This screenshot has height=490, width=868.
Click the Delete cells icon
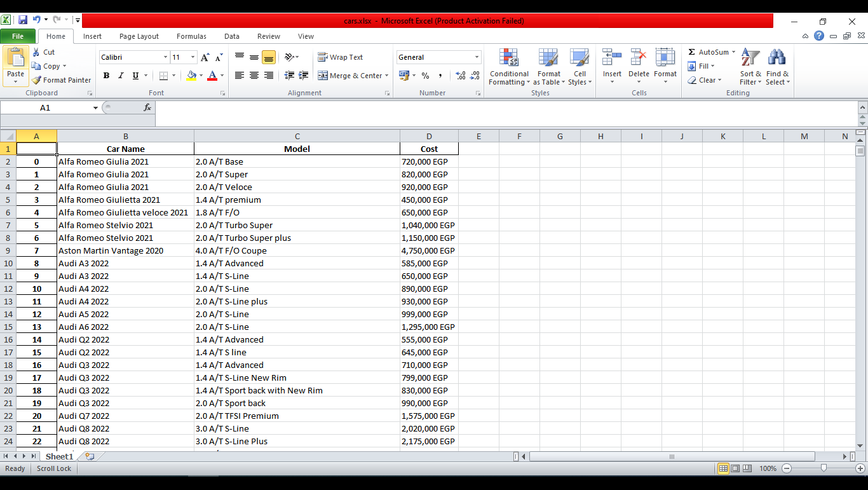point(639,57)
